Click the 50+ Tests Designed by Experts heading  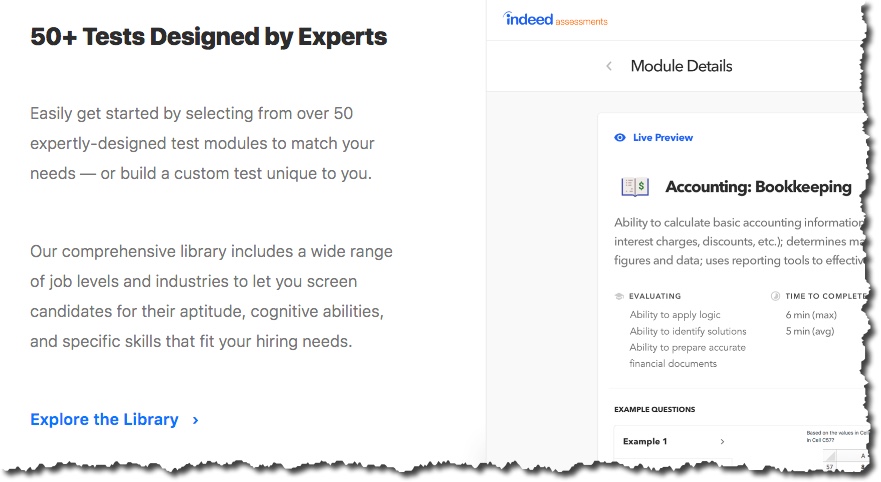coord(208,38)
